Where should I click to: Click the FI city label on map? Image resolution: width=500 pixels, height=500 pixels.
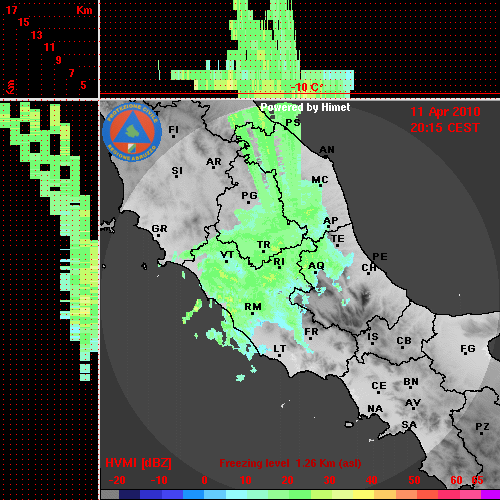pyautogui.click(x=173, y=130)
